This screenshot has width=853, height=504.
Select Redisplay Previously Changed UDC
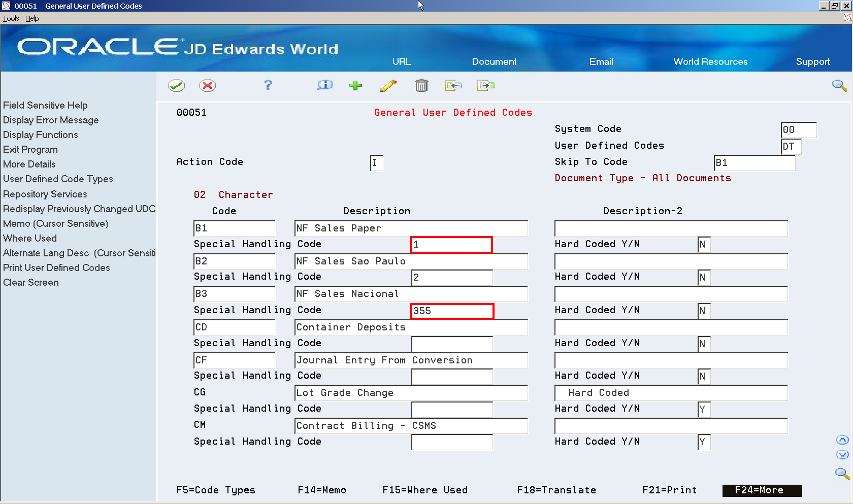79,209
